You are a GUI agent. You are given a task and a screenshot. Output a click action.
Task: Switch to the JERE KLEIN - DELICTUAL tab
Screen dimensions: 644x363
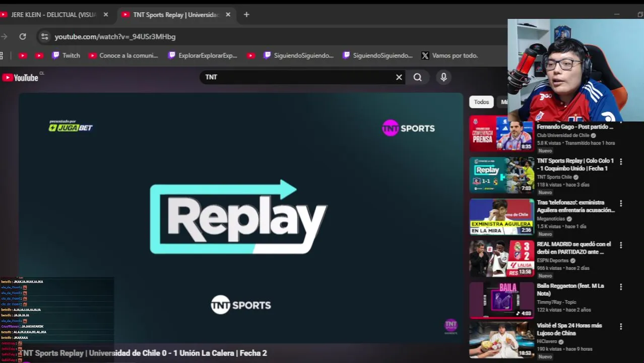click(54, 15)
